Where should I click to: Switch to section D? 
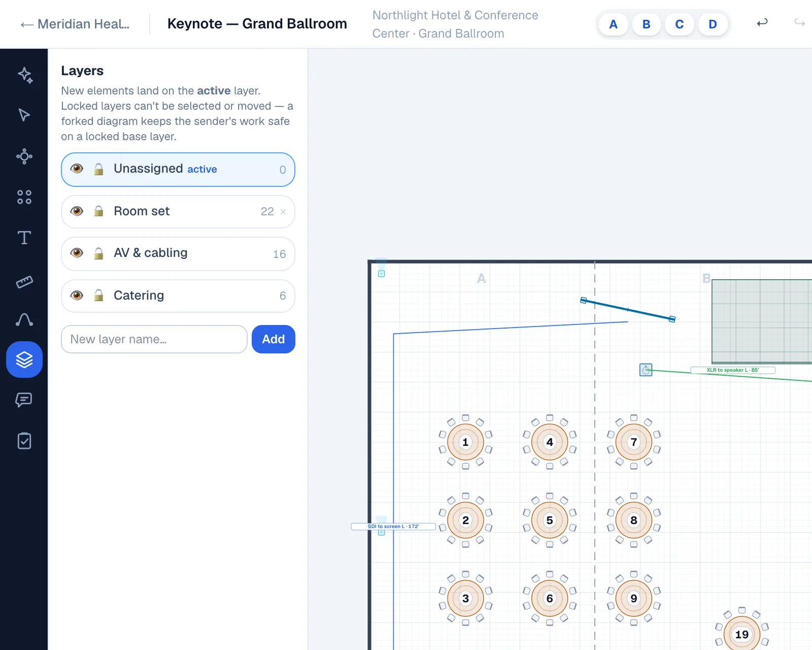pyautogui.click(x=713, y=24)
